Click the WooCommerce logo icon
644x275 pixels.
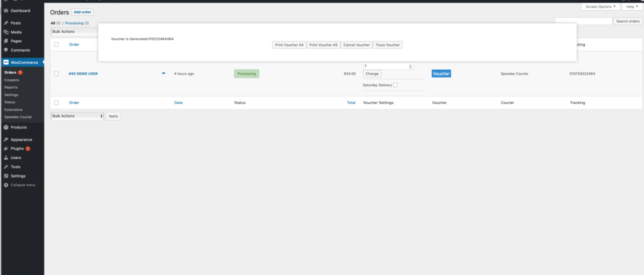coord(6,62)
